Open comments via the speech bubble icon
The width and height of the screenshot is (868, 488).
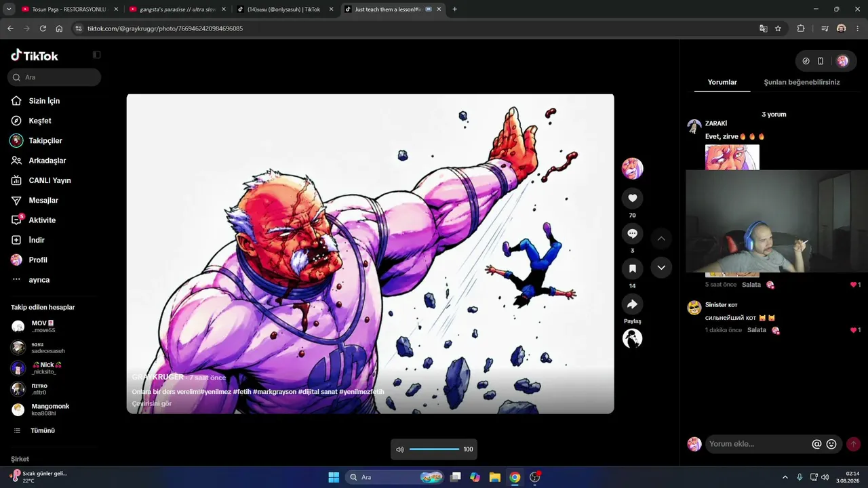click(632, 233)
